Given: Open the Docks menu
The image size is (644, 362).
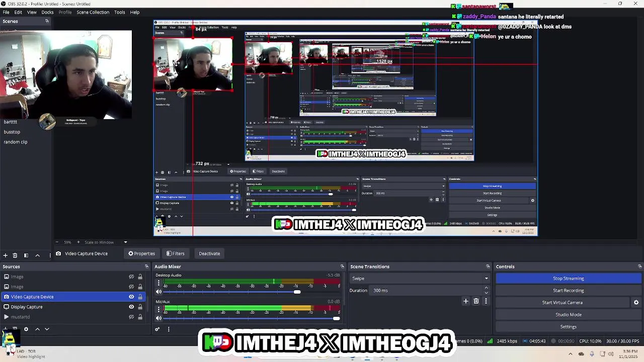Looking at the screenshot, I should (47, 12).
